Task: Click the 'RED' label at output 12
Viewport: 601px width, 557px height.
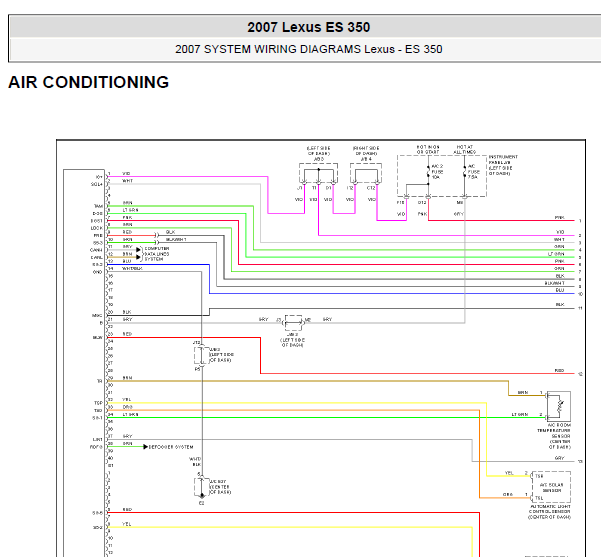Action: (x=559, y=370)
